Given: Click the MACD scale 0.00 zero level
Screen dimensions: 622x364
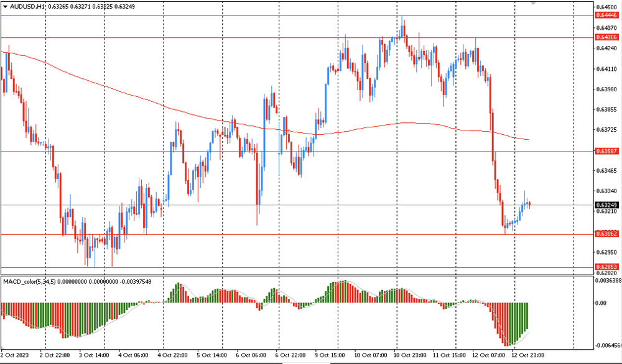Looking at the screenshot, I should 601,303.
